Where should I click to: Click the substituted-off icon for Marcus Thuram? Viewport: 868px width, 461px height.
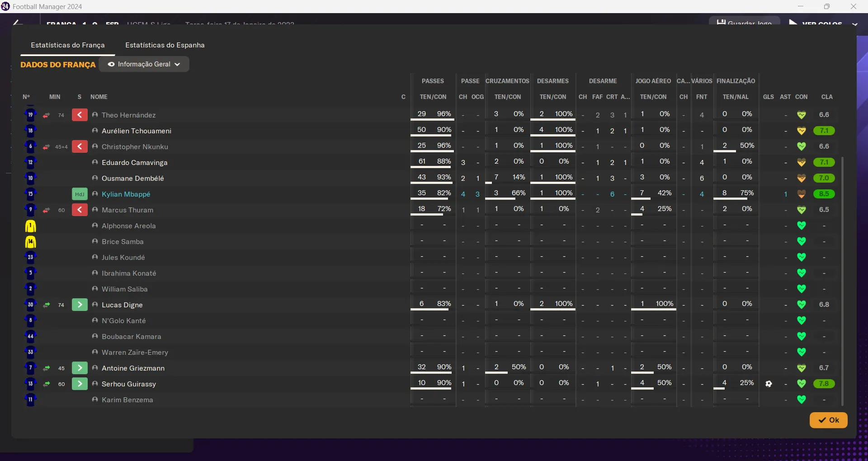pos(80,210)
